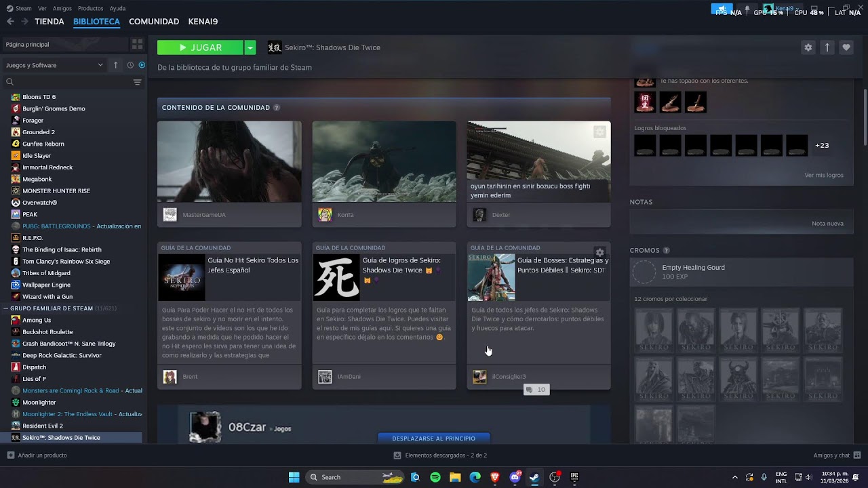This screenshot has width=868, height=488.
Task: Open game settings gear icon
Action: (808, 47)
